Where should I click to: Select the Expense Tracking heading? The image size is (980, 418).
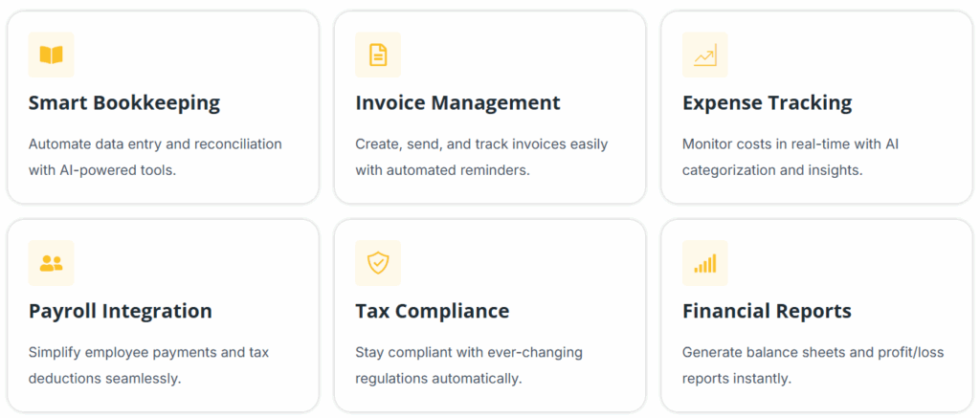point(767,103)
